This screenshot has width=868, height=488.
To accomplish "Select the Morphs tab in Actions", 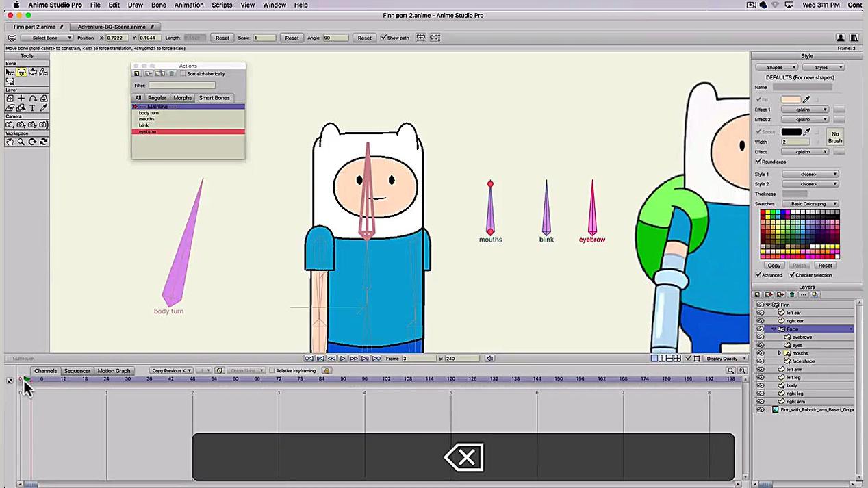I will pos(182,98).
